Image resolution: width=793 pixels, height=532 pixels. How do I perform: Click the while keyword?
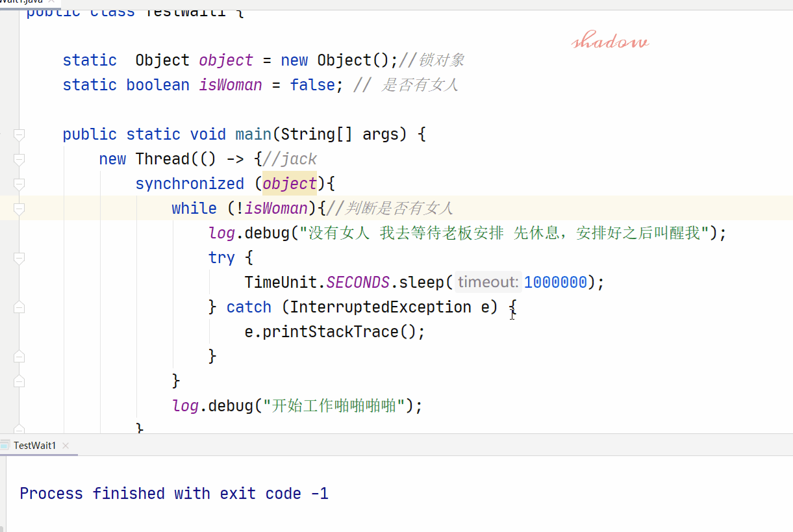(194, 209)
